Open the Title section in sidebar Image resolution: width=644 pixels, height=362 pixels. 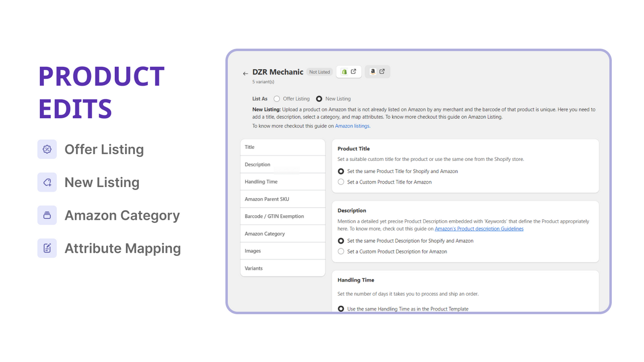[283, 147]
